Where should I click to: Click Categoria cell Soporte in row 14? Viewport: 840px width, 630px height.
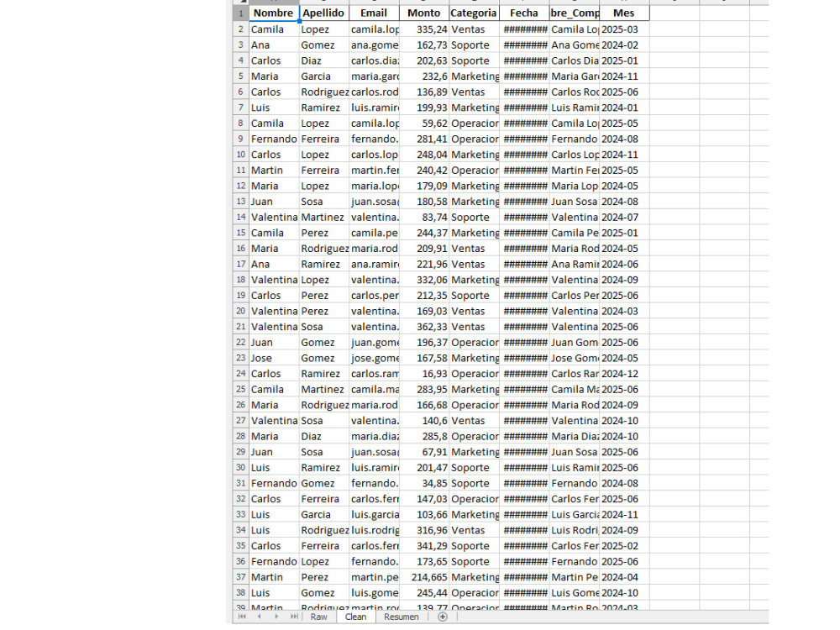[474, 217]
